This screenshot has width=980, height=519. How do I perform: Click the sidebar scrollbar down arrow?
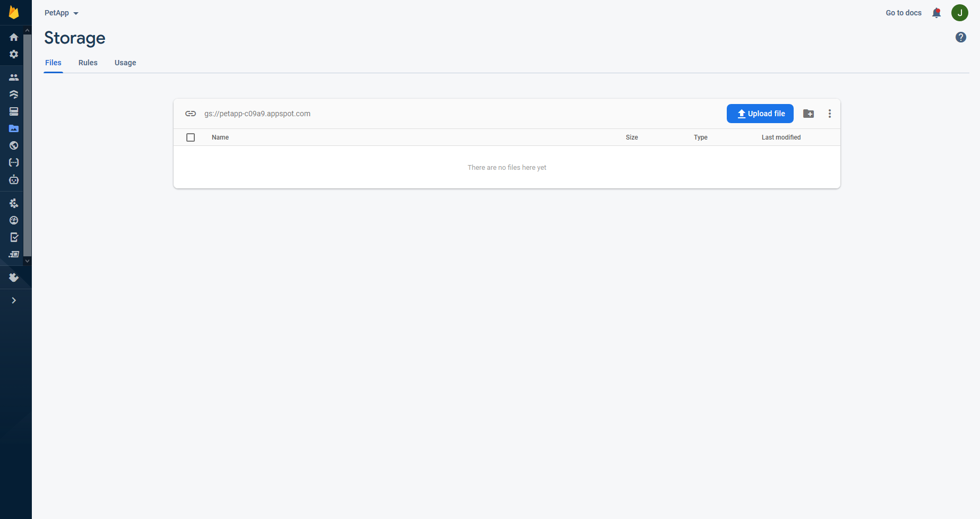[x=27, y=261]
